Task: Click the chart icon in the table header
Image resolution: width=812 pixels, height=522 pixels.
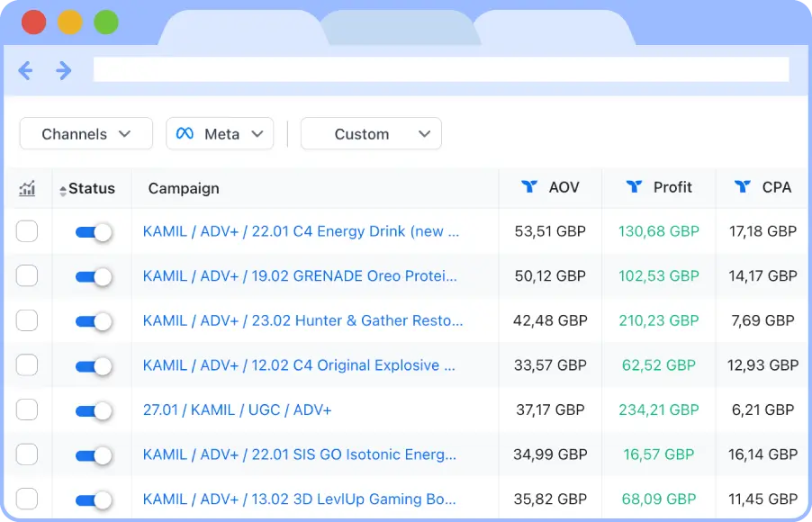Action: (27, 188)
